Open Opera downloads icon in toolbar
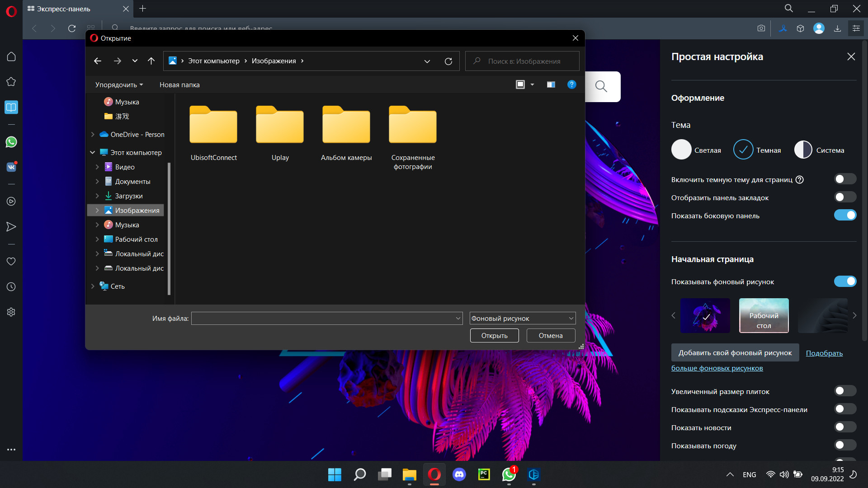 837,28
